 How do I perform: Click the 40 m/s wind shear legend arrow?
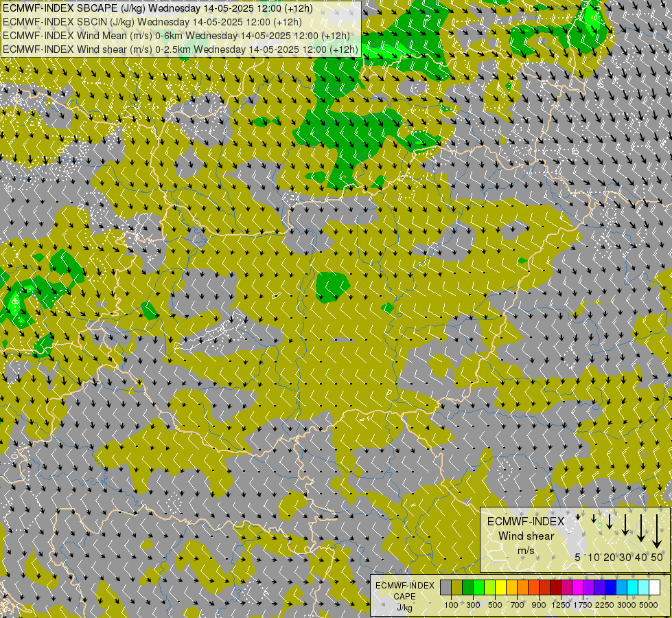[x=641, y=528]
